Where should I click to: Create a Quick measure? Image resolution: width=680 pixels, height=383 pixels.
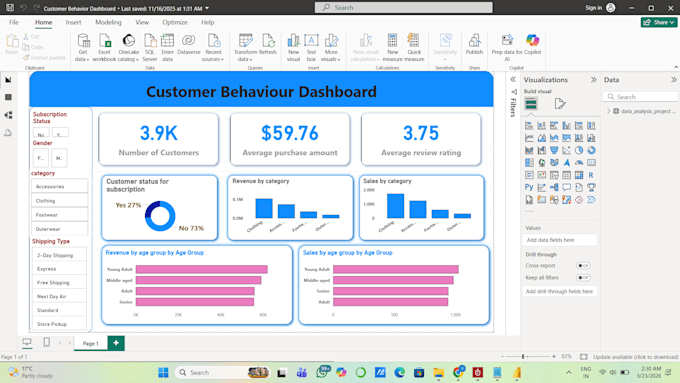(x=414, y=48)
